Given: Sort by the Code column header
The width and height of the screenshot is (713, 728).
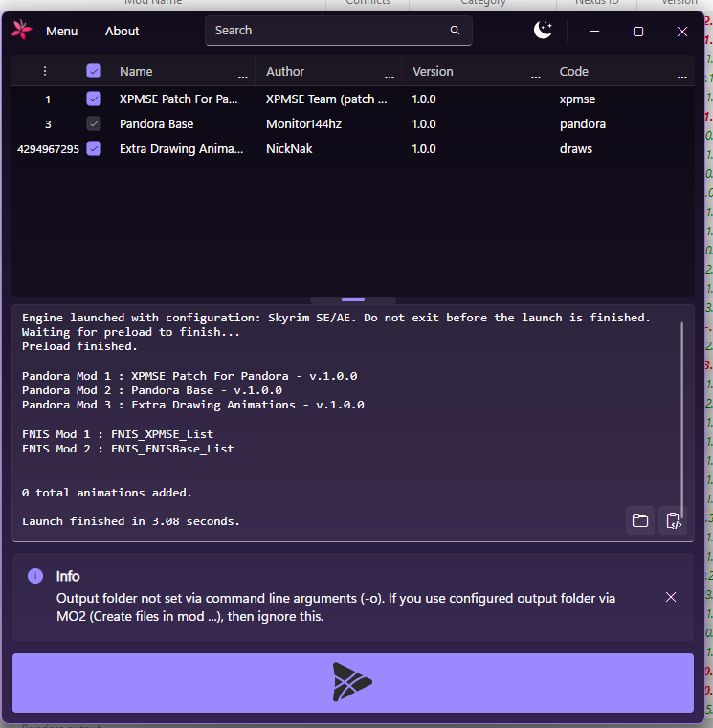Looking at the screenshot, I should click(x=573, y=71).
